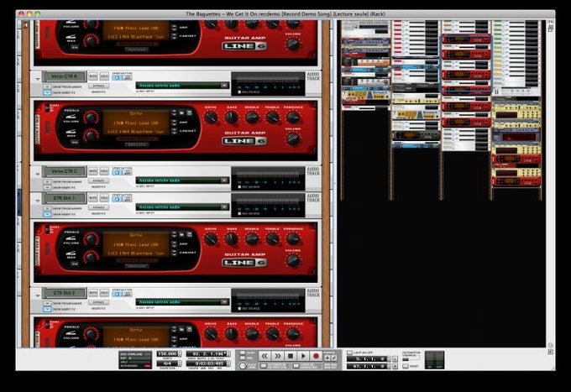Click Reset under Automation Override

click(406, 366)
